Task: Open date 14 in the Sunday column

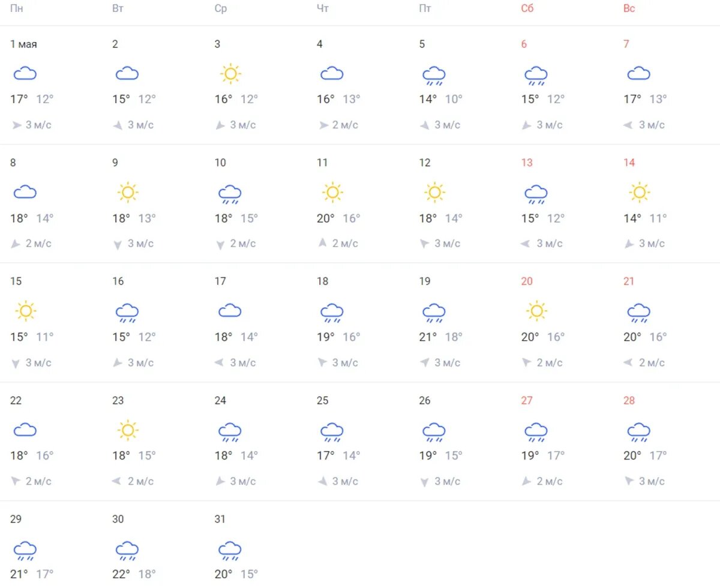Action: coord(629,163)
